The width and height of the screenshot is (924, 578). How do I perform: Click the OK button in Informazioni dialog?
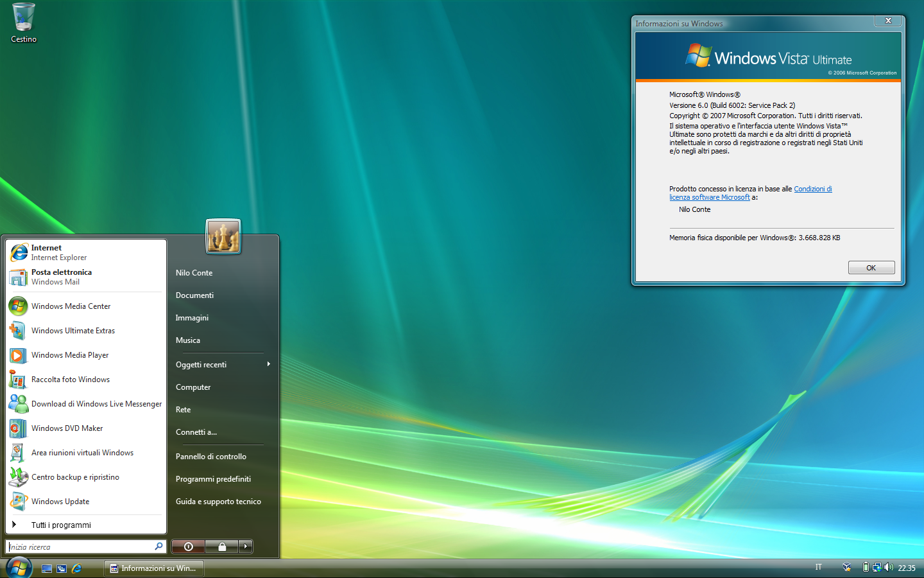coord(871,268)
